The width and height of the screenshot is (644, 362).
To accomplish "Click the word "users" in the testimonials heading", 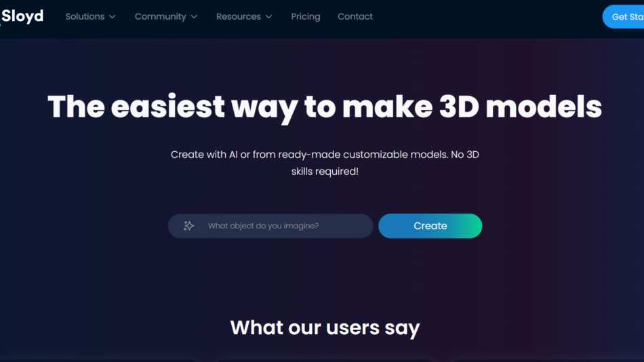I will click(353, 327).
